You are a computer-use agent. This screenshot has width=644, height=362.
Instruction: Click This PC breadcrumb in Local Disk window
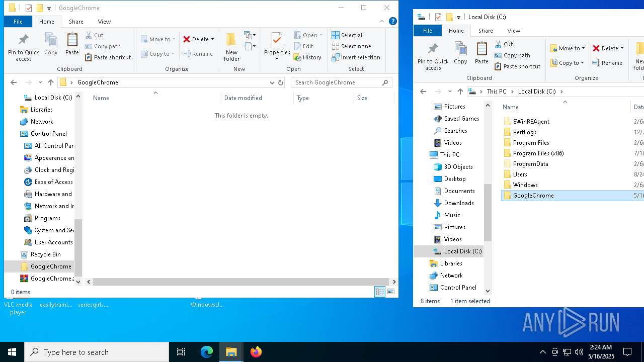(497, 92)
